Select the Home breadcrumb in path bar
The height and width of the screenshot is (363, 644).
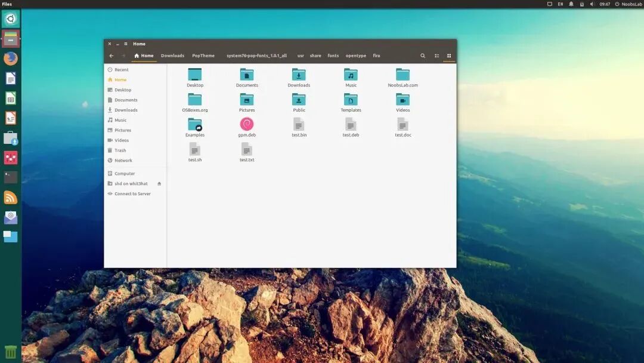144,56
